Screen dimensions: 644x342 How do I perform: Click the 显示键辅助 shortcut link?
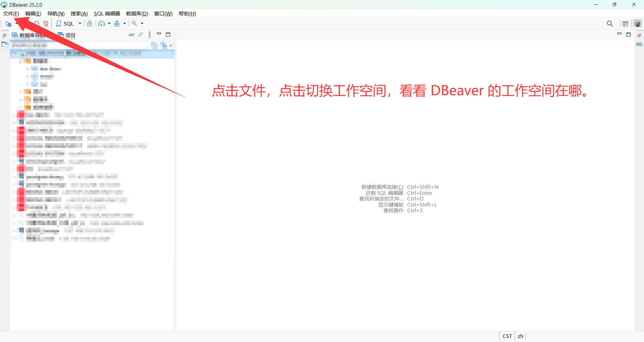pyautogui.click(x=391, y=205)
